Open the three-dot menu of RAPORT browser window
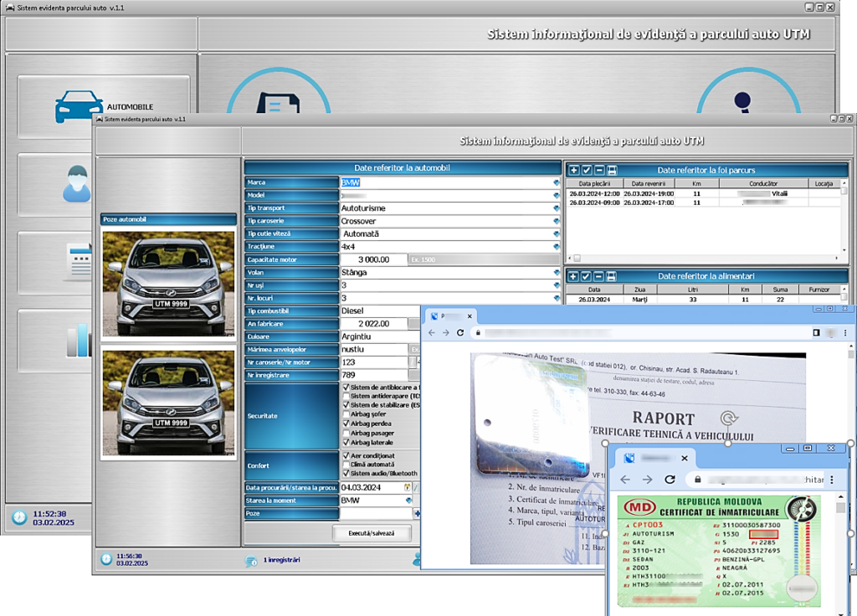 845,332
